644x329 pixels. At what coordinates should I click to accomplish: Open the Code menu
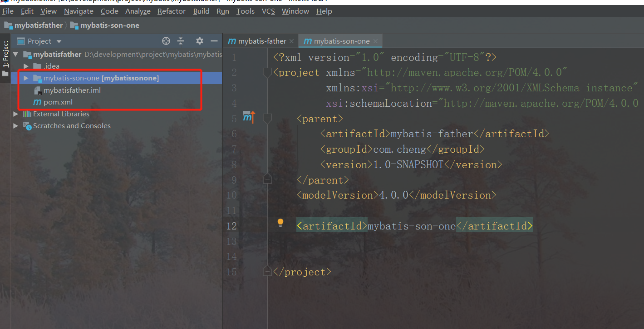109,11
